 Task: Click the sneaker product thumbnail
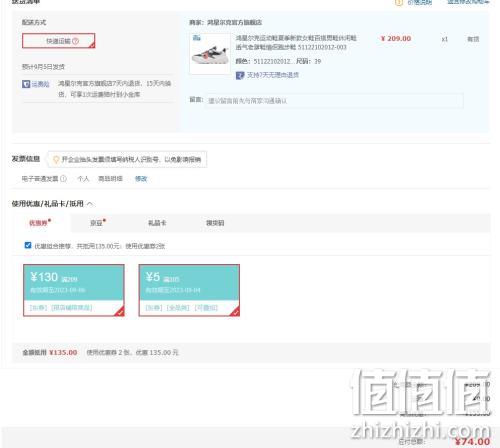point(210,54)
